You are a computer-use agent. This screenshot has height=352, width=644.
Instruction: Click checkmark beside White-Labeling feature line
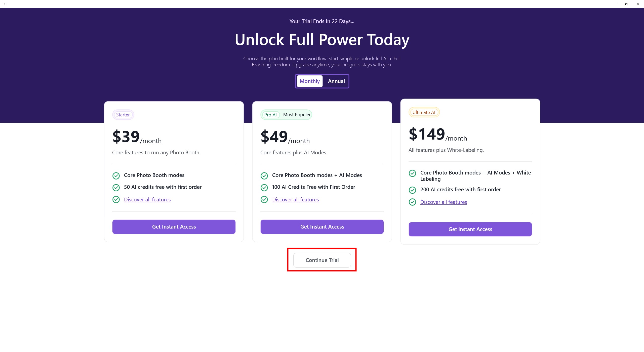click(x=412, y=173)
